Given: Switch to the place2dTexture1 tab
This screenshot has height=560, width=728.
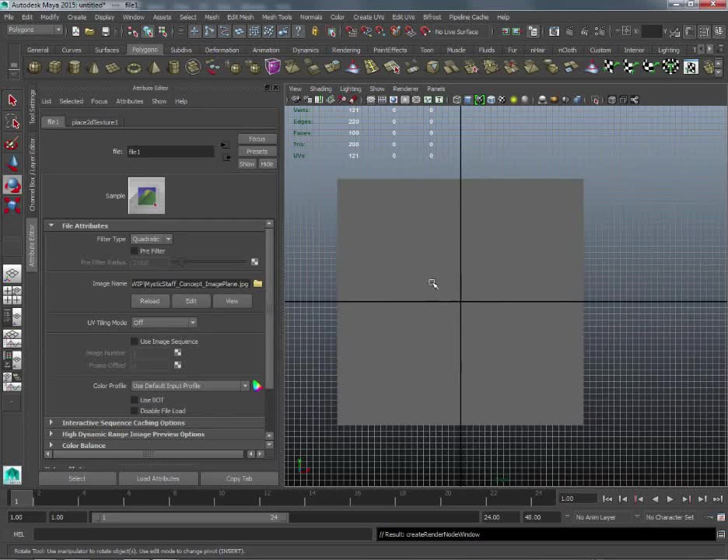Looking at the screenshot, I should 95,122.
